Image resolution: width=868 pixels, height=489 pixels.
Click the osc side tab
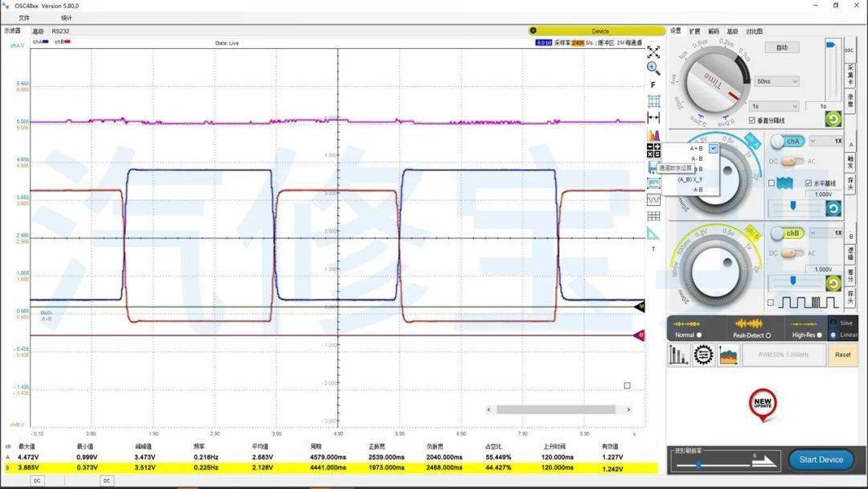[850, 50]
